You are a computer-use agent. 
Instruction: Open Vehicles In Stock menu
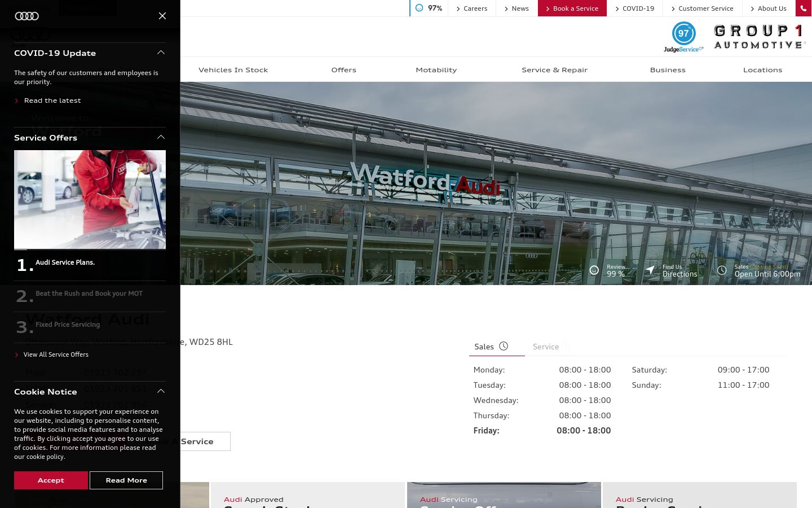pyautogui.click(x=233, y=70)
